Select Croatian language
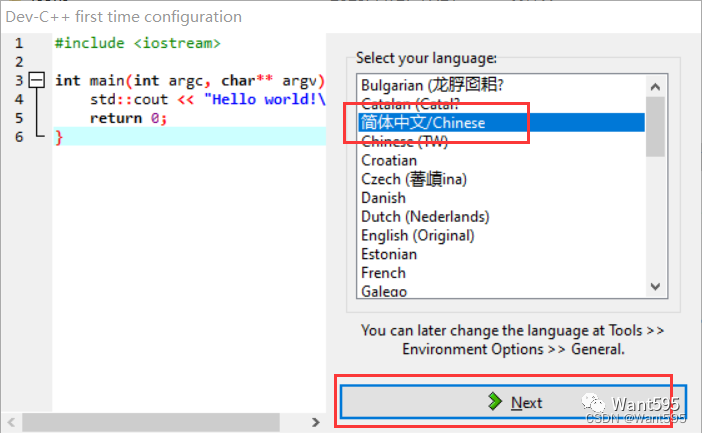 pyautogui.click(x=501, y=160)
